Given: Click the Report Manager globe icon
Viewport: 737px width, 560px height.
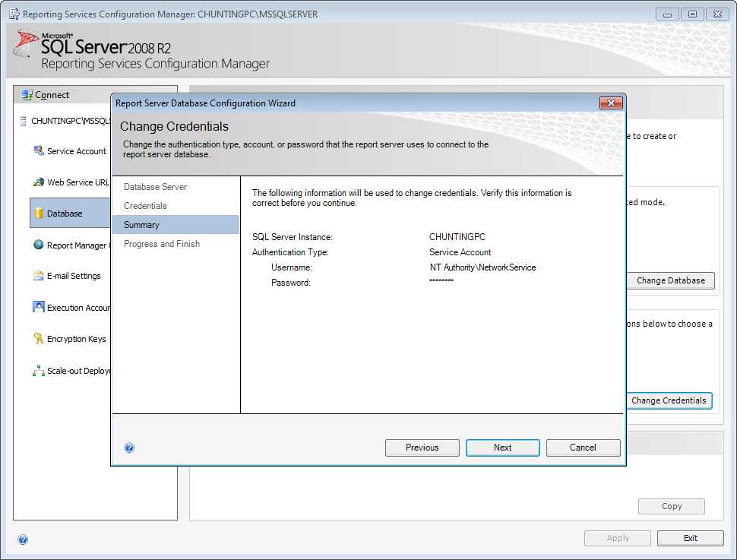Looking at the screenshot, I should tap(39, 245).
